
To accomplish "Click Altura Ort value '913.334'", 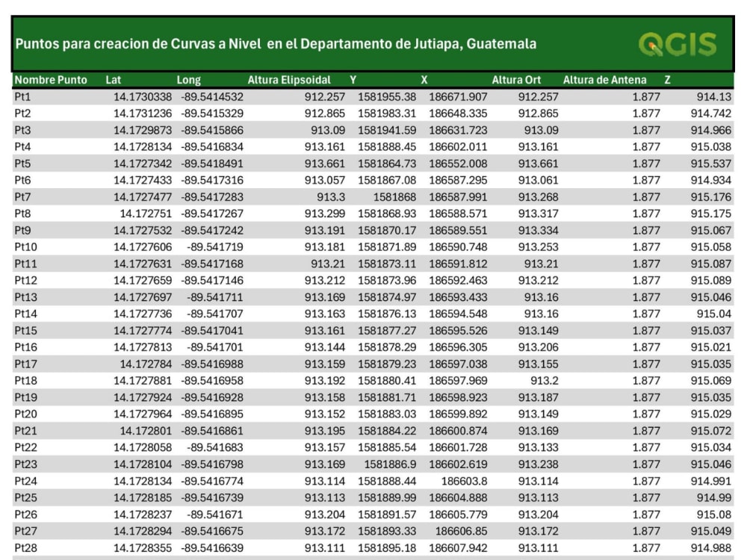I will pyautogui.click(x=538, y=231).
